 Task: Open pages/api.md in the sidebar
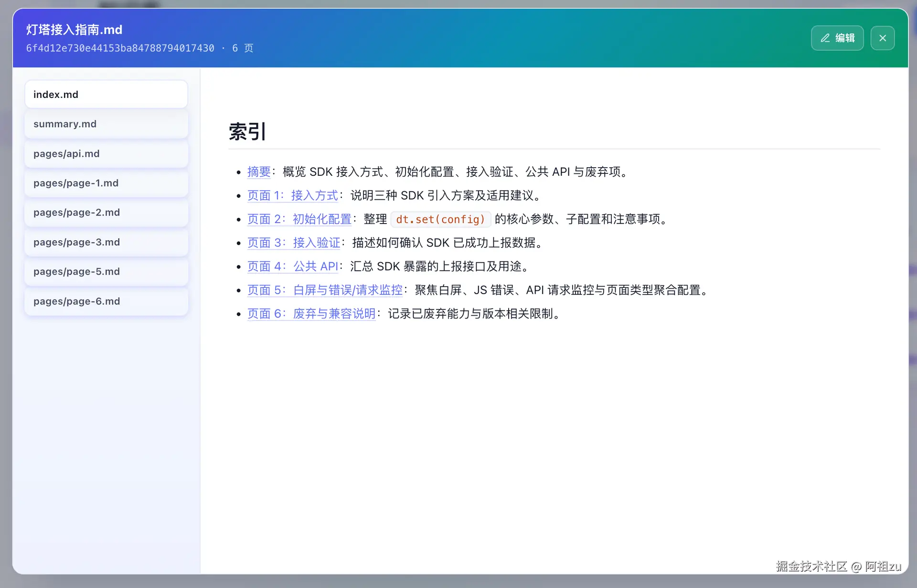106,153
